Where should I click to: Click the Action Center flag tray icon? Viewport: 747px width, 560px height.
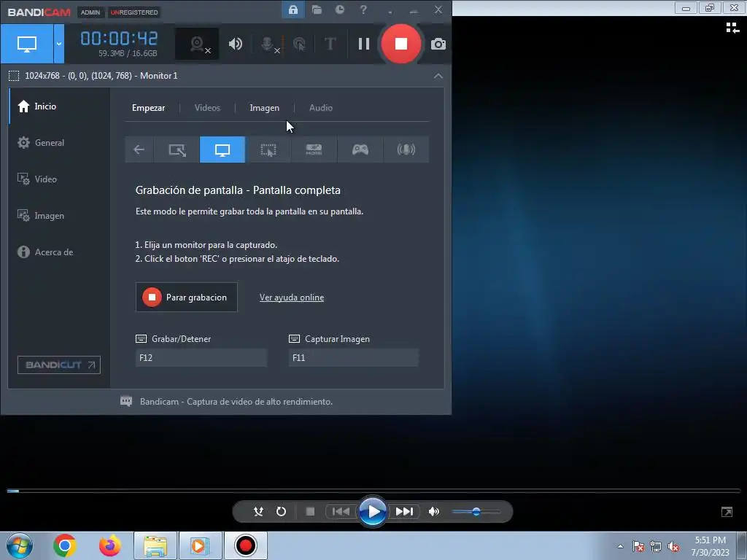(638, 547)
